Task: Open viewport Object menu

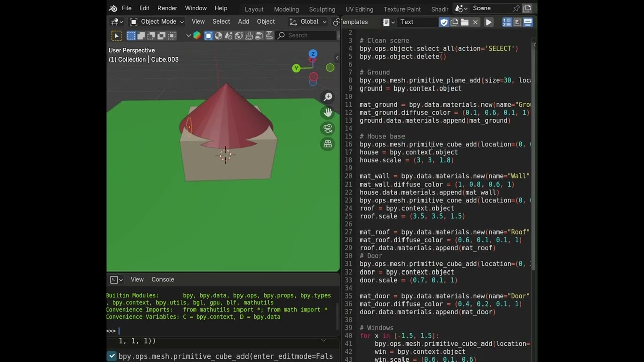Action: click(266, 22)
